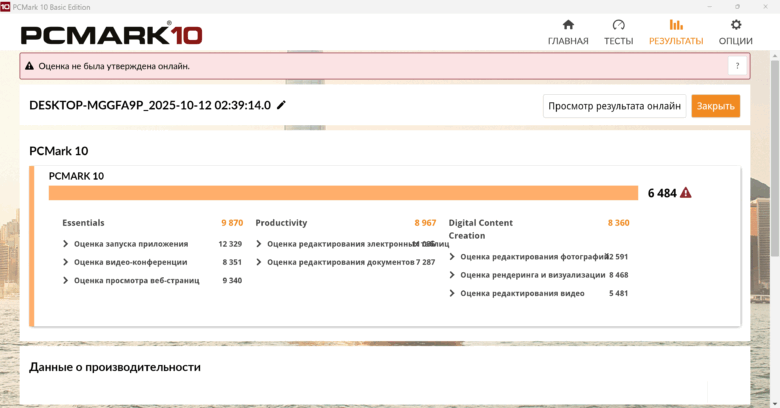Click the vertical scrollbar thumb

775,159
